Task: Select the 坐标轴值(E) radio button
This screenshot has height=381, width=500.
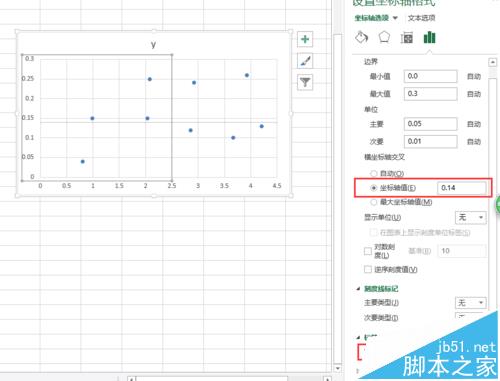Action: (x=374, y=188)
